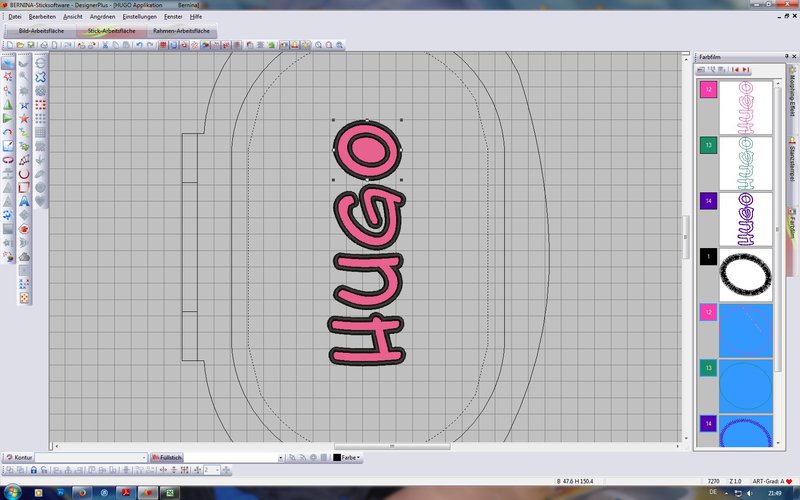Image resolution: width=800 pixels, height=500 pixels.
Task: Zoom to fit all icon
Action: point(339,45)
